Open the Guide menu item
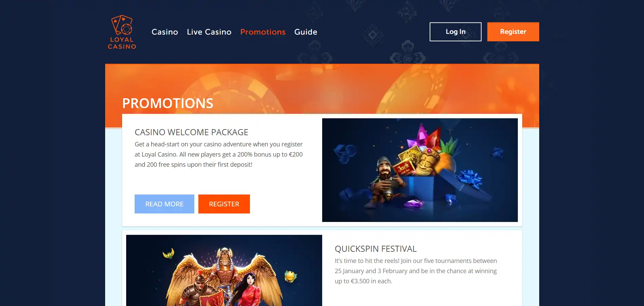 pyautogui.click(x=306, y=32)
